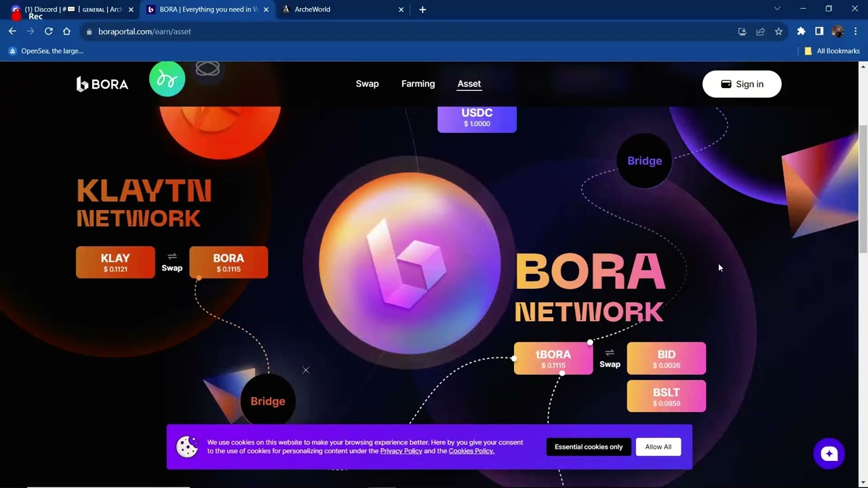
Task: Click the green squiggle circle icon beside BORA logo
Action: pos(167,79)
